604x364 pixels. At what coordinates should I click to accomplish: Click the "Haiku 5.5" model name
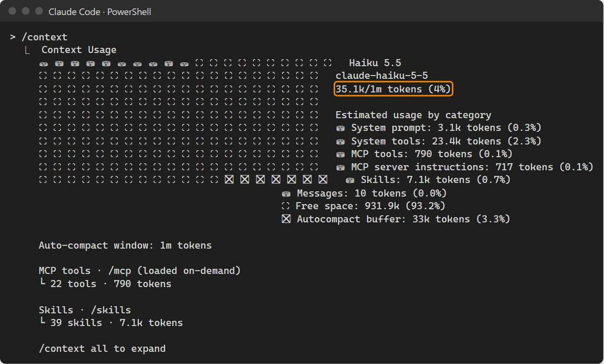pos(375,63)
